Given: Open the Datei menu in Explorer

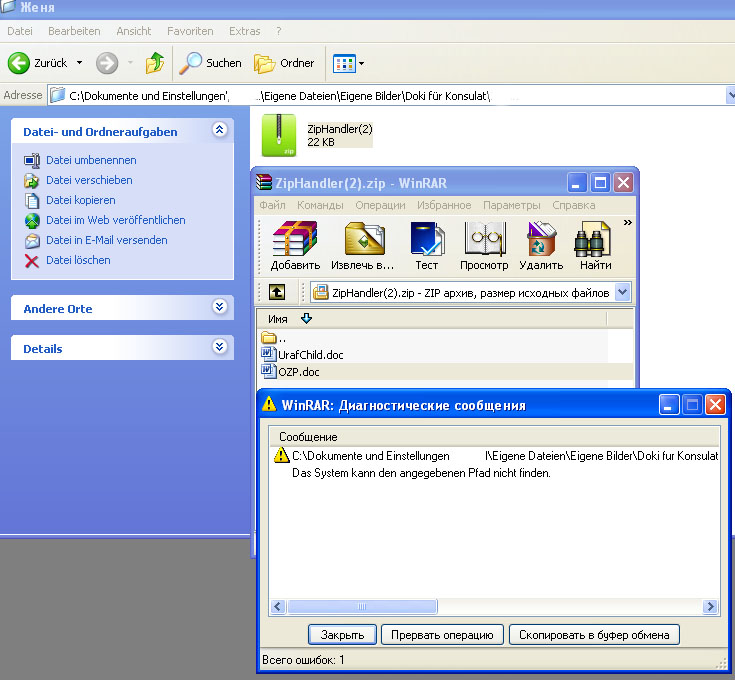Looking at the screenshot, I should [x=20, y=31].
